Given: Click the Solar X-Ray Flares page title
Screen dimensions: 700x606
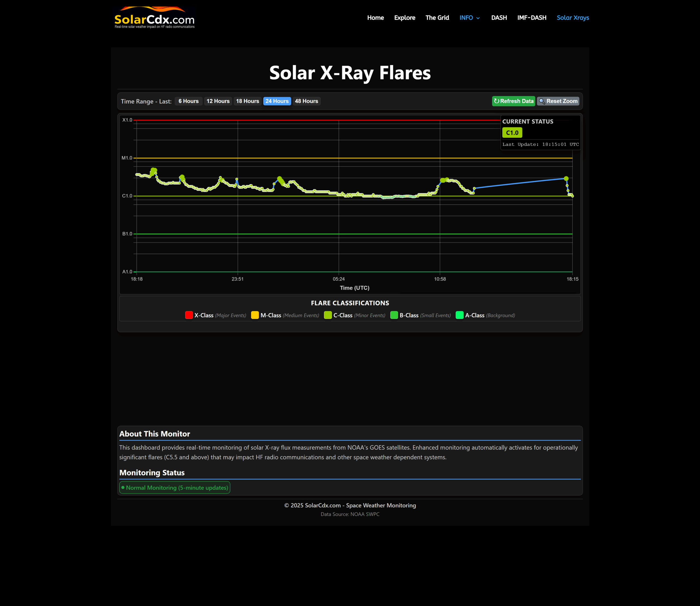Looking at the screenshot, I should coord(350,73).
